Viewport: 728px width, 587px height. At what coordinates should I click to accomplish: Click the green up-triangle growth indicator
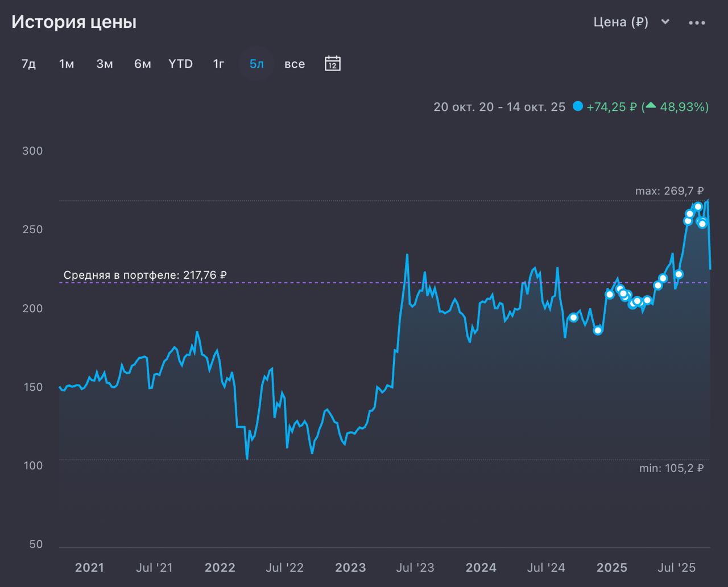click(651, 106)
